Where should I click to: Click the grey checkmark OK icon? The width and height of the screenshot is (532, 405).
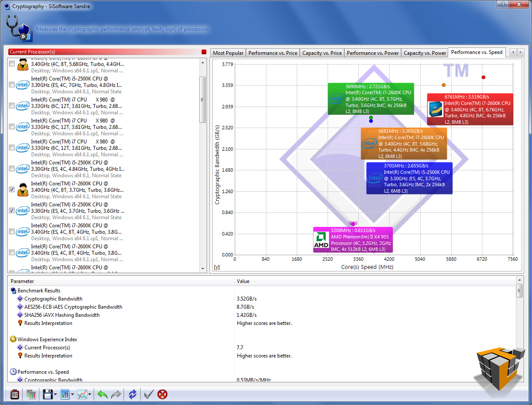point(149,394)
